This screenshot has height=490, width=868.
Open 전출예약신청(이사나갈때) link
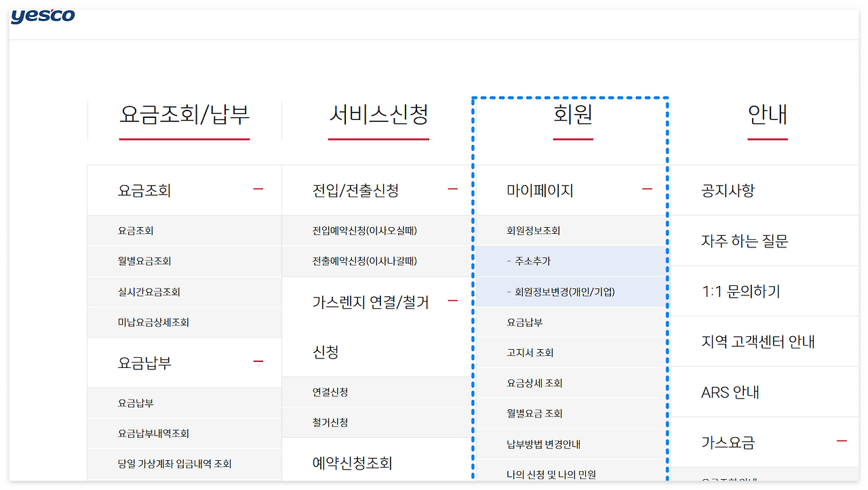point(365,261)
